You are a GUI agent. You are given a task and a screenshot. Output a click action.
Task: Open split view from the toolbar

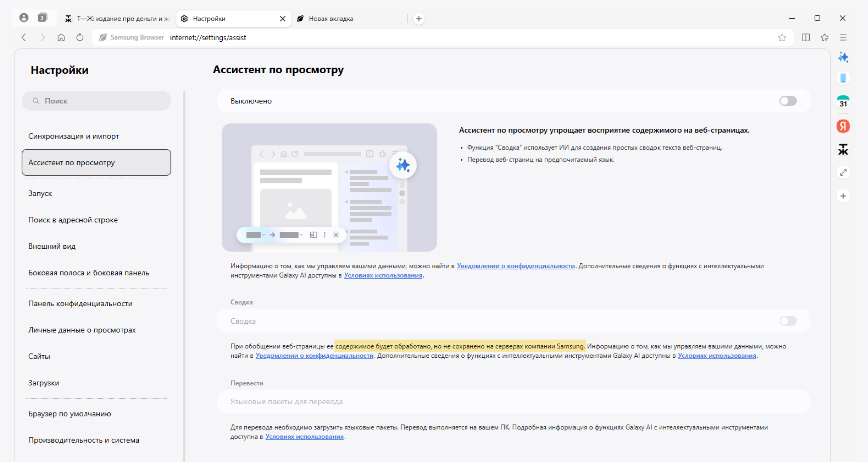point(806,37)
